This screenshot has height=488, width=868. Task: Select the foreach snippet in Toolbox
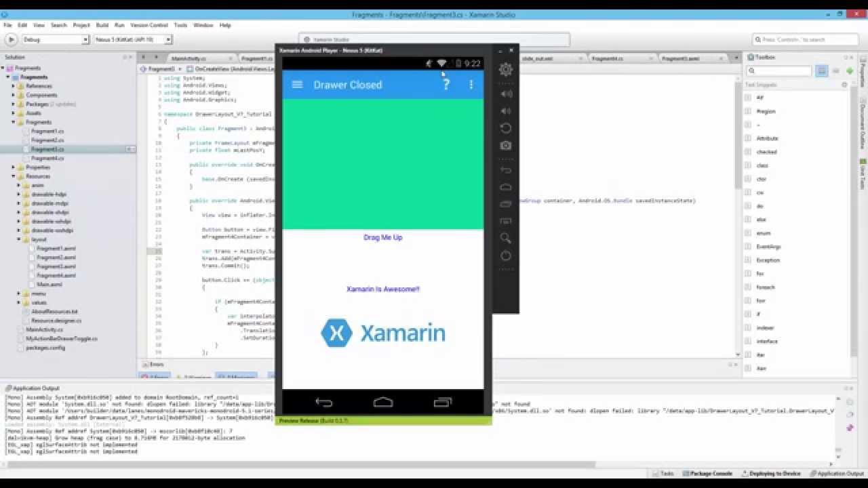tap(766, 287)
